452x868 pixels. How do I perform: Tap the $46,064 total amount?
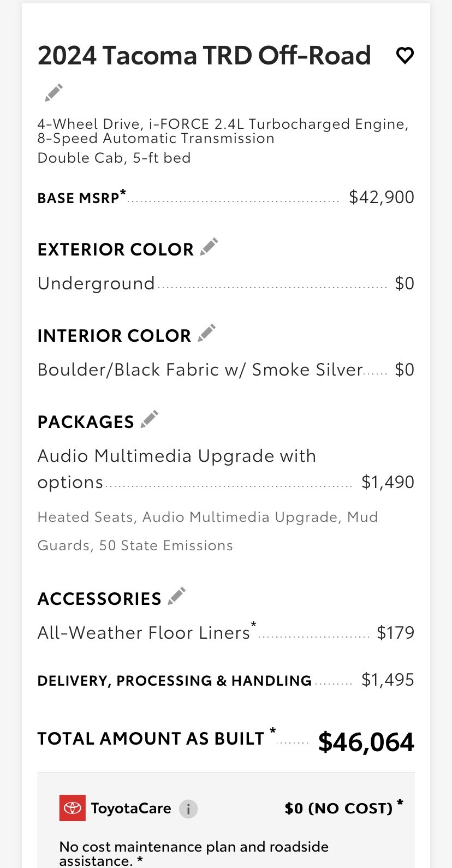tap(366, 742)
